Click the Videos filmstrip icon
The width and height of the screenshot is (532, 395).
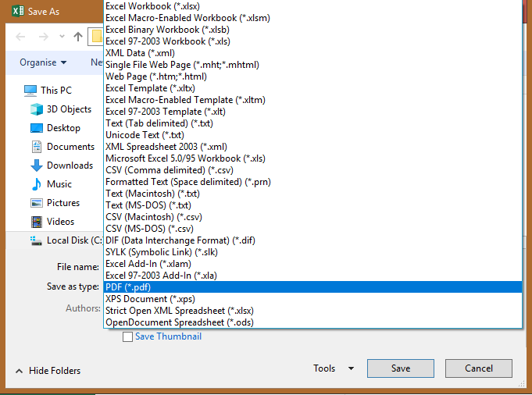(x=36, y=222)
